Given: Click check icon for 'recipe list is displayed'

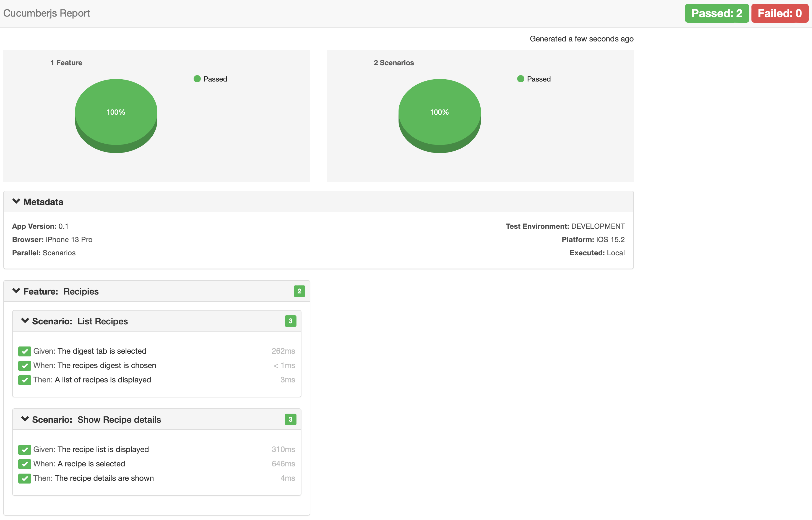Looking at the screenshot, I should pos(24,450).
